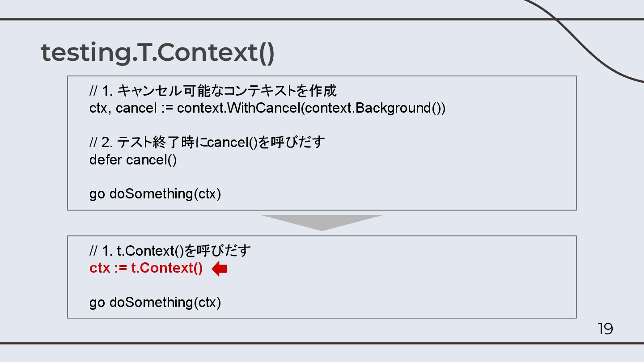Select the red ctx := t.Context() line
This screenshot has width=644, height=362.
click(146, 268)
